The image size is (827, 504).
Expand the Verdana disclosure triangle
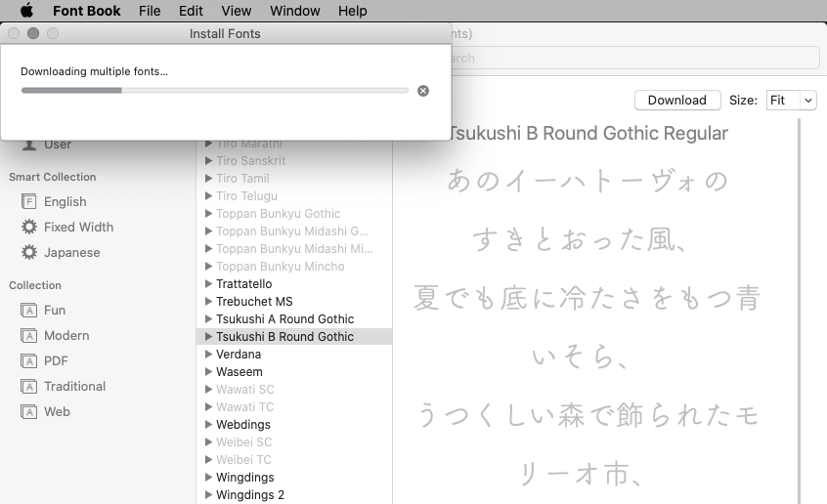208,355
